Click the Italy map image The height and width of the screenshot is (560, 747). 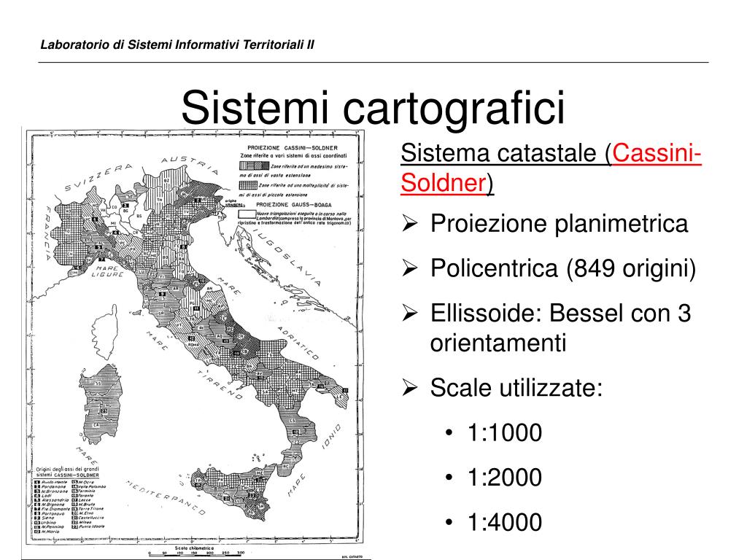point(196,343)
